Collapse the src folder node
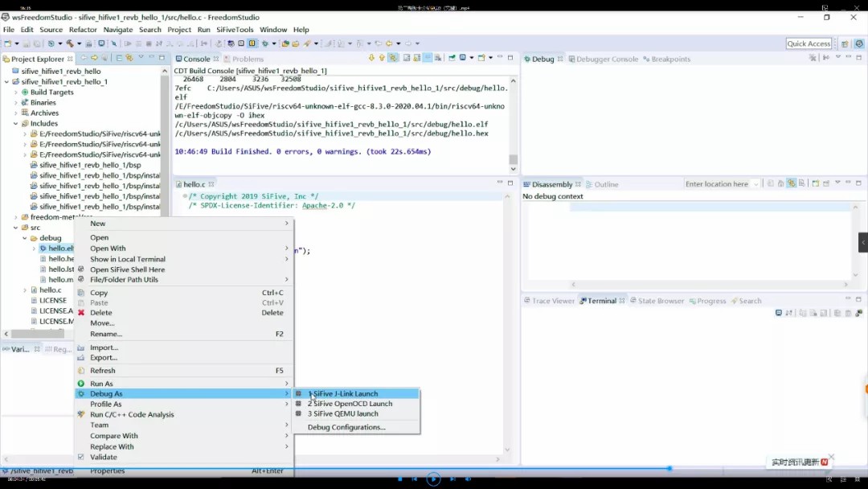 click(x=15, y=228)
